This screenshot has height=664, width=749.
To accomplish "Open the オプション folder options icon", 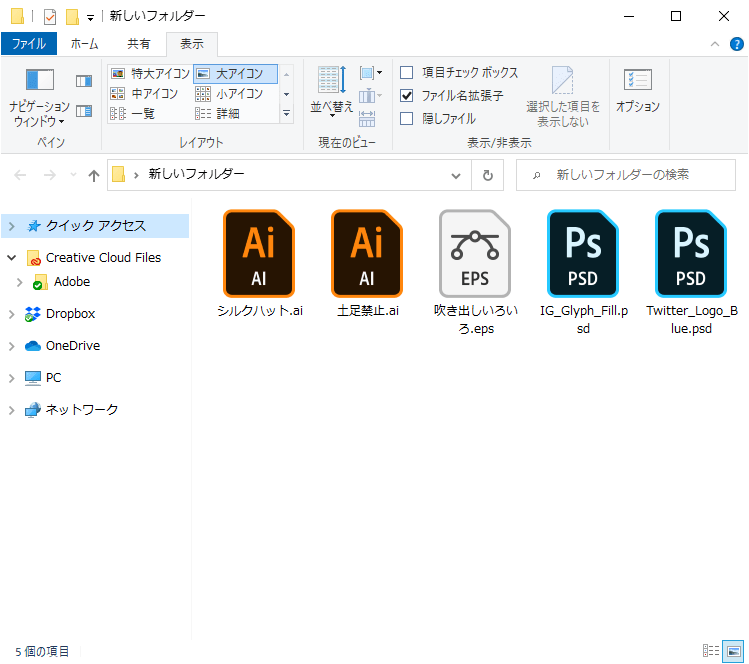I will click(638, 79).
